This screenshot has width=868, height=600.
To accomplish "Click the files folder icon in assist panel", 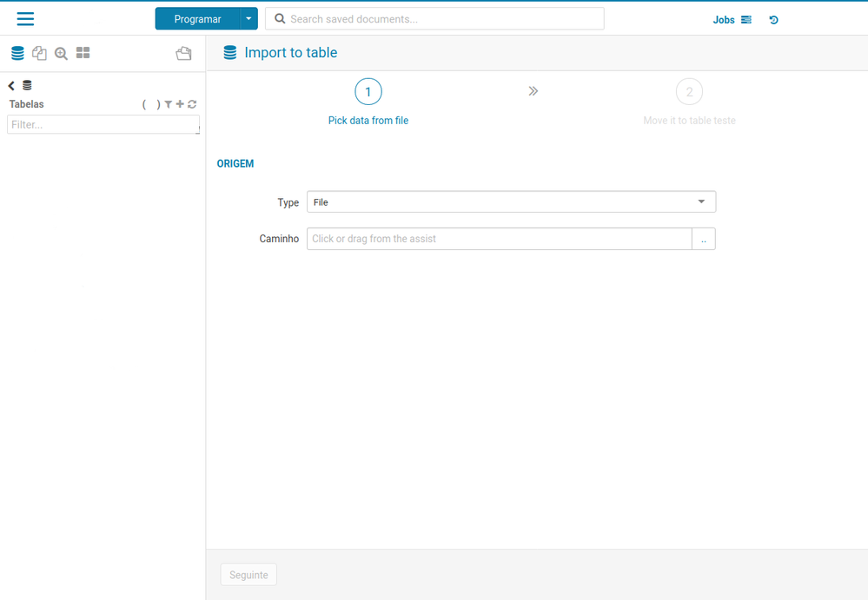I will 184,53.
